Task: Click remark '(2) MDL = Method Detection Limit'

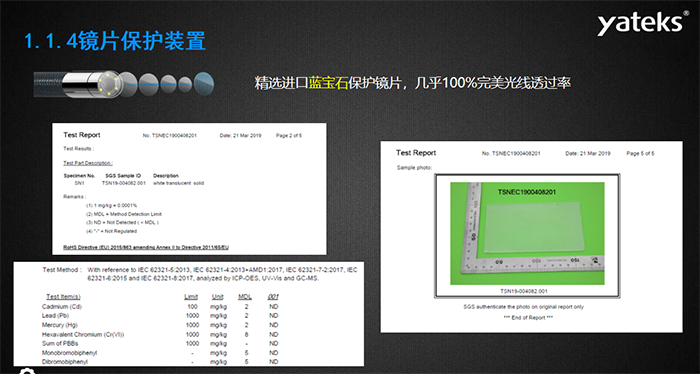Action: pos(124,214)
